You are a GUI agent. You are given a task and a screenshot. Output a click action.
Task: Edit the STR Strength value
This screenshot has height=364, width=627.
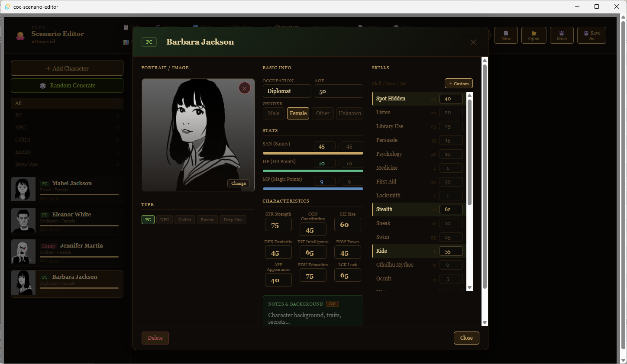coord(278,225)
